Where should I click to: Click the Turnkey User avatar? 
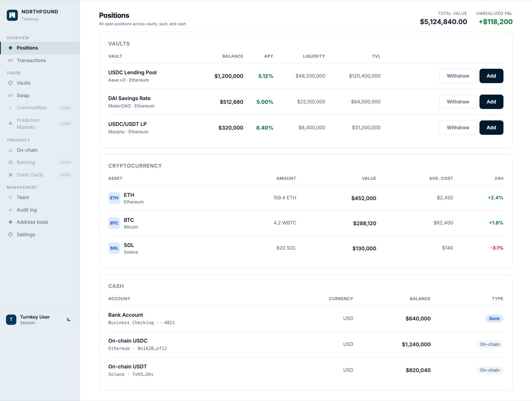pyautogui.click(x=11, y=319)
